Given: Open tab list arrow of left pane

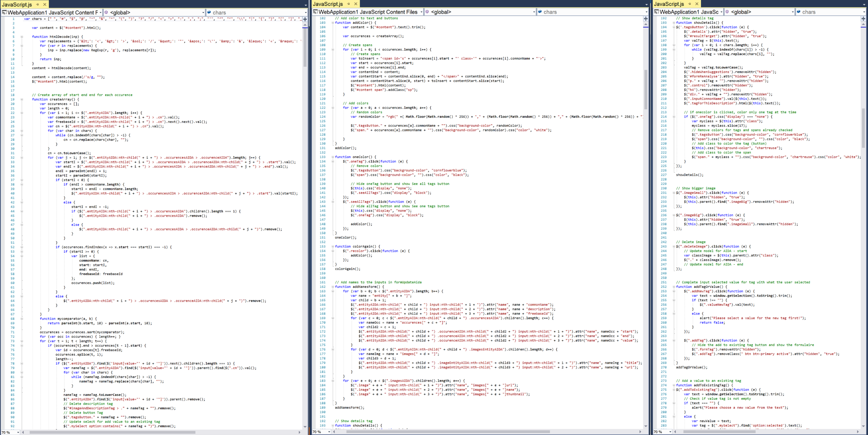Looking at the screenshot, I should (306, 5).
